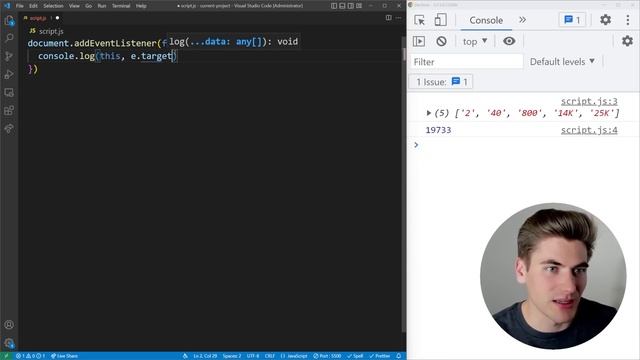The image size is (640, 360).
Task: Open the DevTools settings gear
Action: (605, 20)
